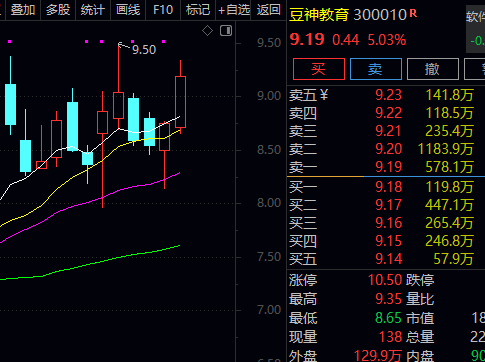Screen dimensions: 485x362
Task: Click the red R margin icon
Action: (413, 13)
